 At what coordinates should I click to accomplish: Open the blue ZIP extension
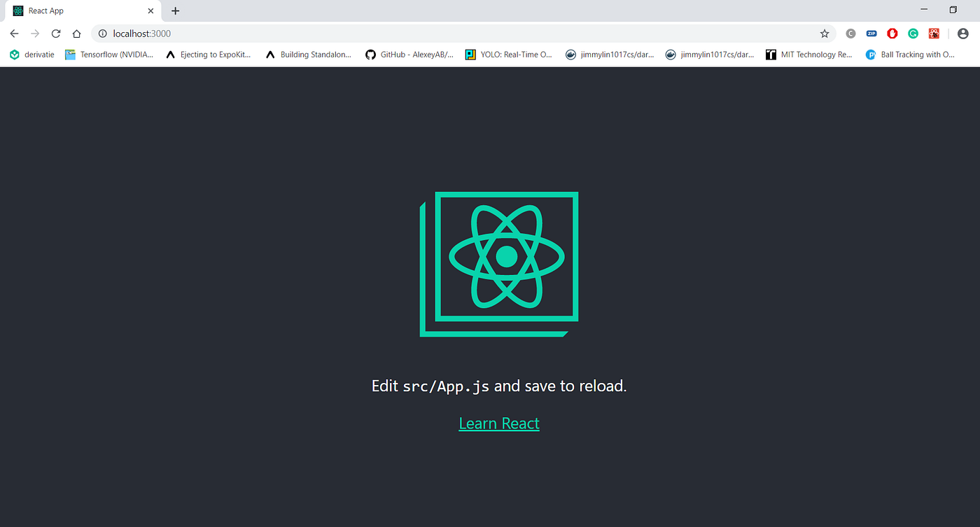point(871,34)
